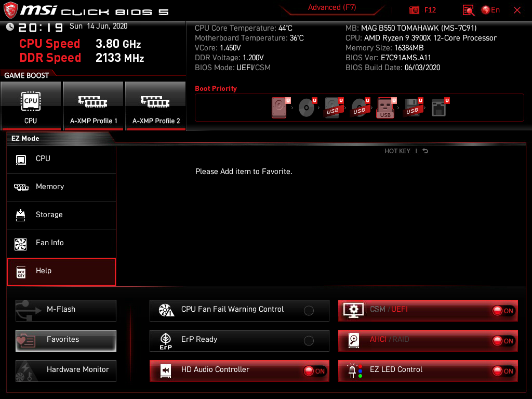Click the date Sun 14 Jun, 2020
The image size is (532, 399).
98,26
